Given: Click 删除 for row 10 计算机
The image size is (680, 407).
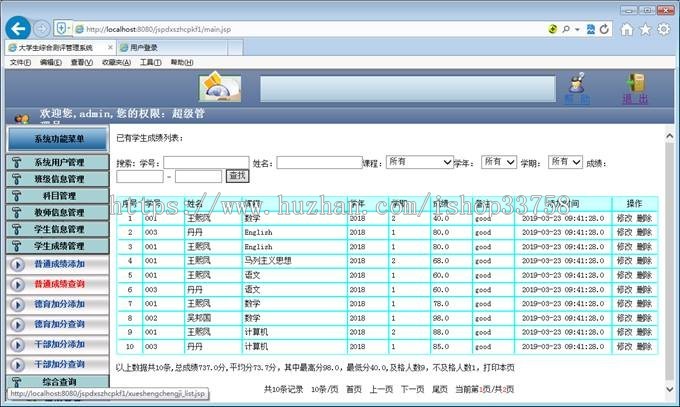Looking at the screenshot, I should (644, 347).
